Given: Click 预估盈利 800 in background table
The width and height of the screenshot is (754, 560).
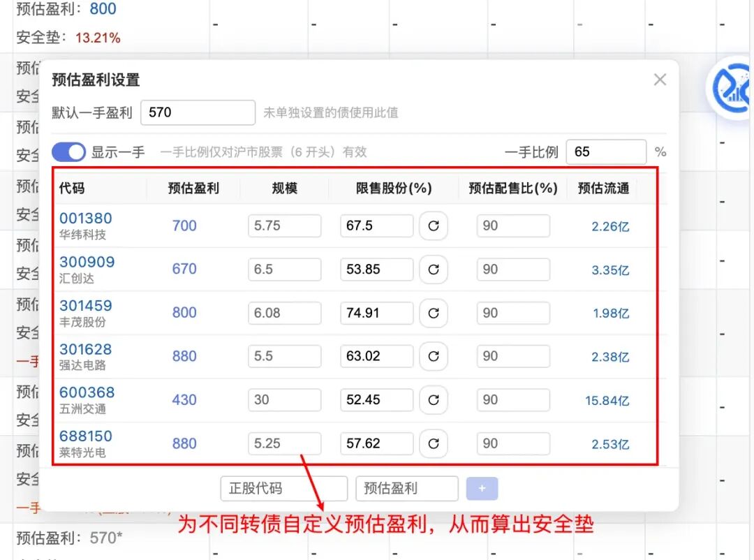Looking at the screenshot, I should (103, 8).
